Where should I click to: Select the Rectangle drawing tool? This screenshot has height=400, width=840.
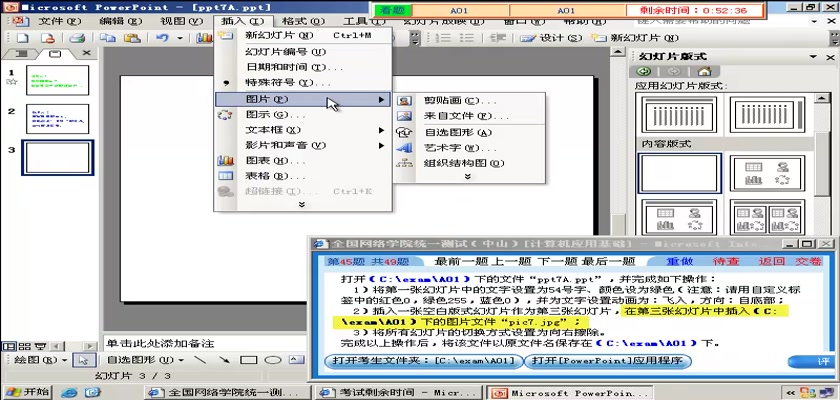pyautogui.click(x=249, y=360)
